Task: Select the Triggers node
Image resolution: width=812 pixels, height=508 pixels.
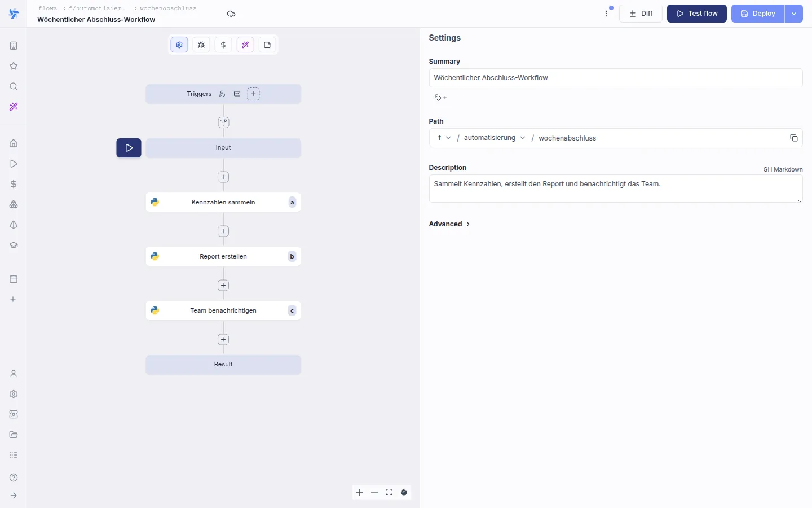Action: (x=223, y=94)
